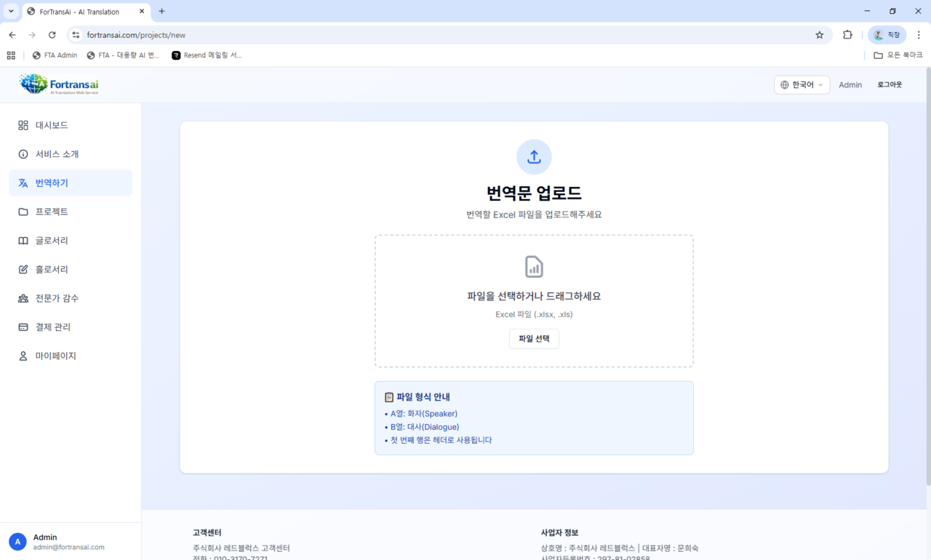Image resolution: width=931 pixels, height=560 pixels.
Task: Go to 대시보드 in the sidebar
Action: click(52, 125)
